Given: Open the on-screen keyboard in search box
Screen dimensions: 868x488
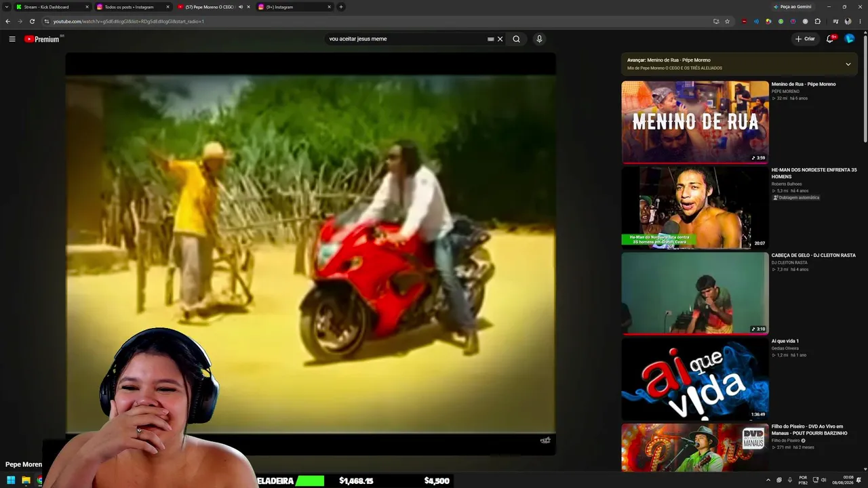Looking at the screenshot, I should tap(490, 39).
